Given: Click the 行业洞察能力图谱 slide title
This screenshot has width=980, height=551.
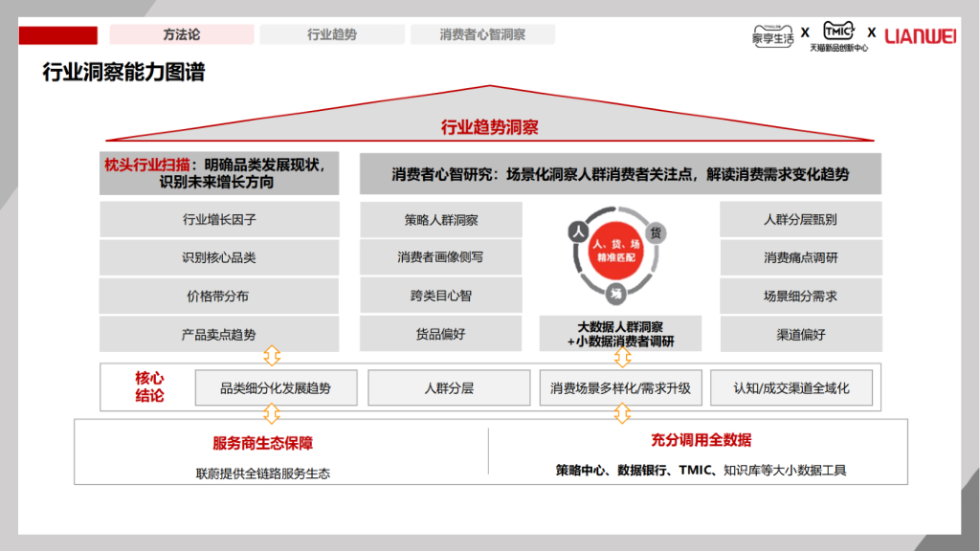Looking at the screenshot, I should pos(123,72).
